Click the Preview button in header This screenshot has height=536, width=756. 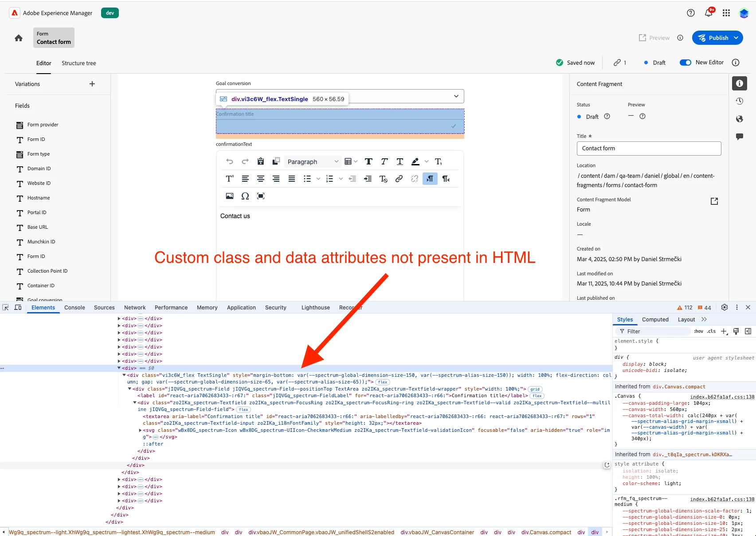[654, 38]
